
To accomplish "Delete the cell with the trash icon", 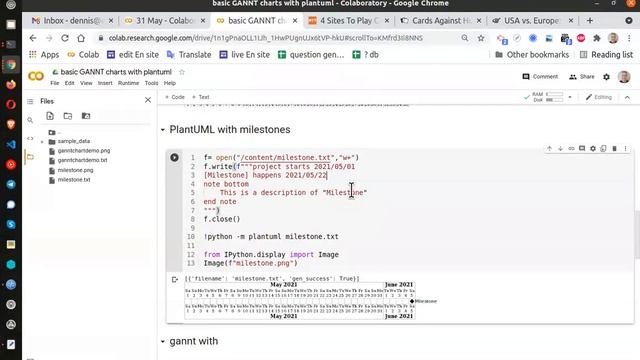I will click(614, 149).
